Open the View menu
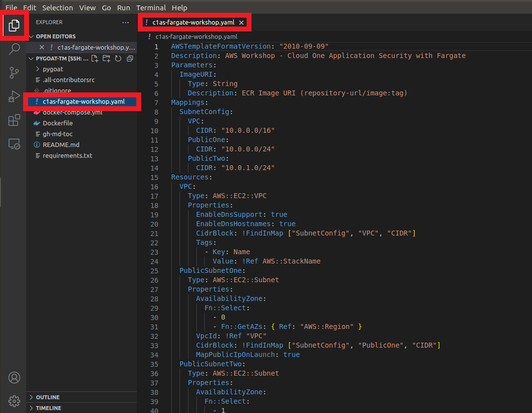This screenshot has width=532, height=413. pos(87,7)
